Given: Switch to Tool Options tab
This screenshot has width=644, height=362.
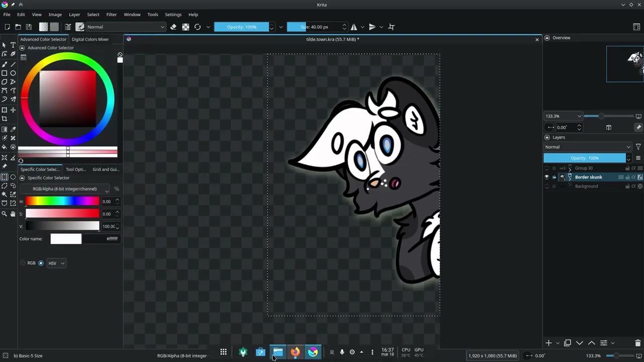Looking at the screenshot, I should coord(76,169).
